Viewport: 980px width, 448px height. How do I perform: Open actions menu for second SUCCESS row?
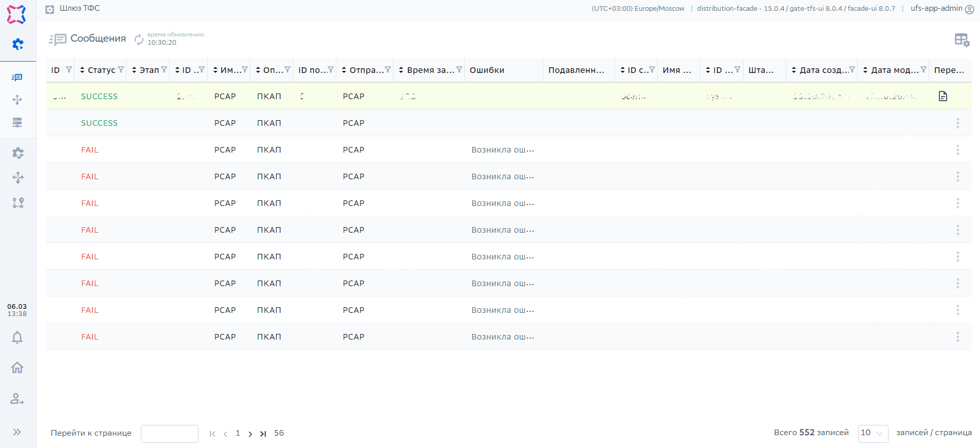(957, 123)
